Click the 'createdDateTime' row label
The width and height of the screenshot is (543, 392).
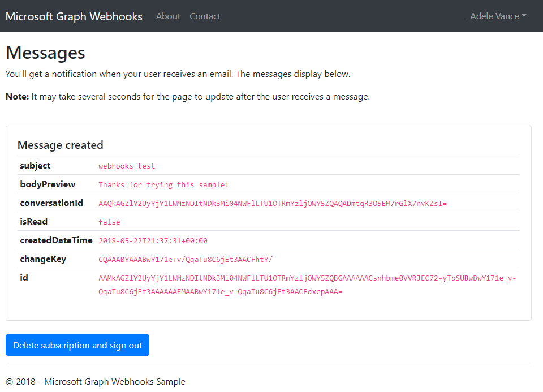pyautogui.click(x=56, y=240)
